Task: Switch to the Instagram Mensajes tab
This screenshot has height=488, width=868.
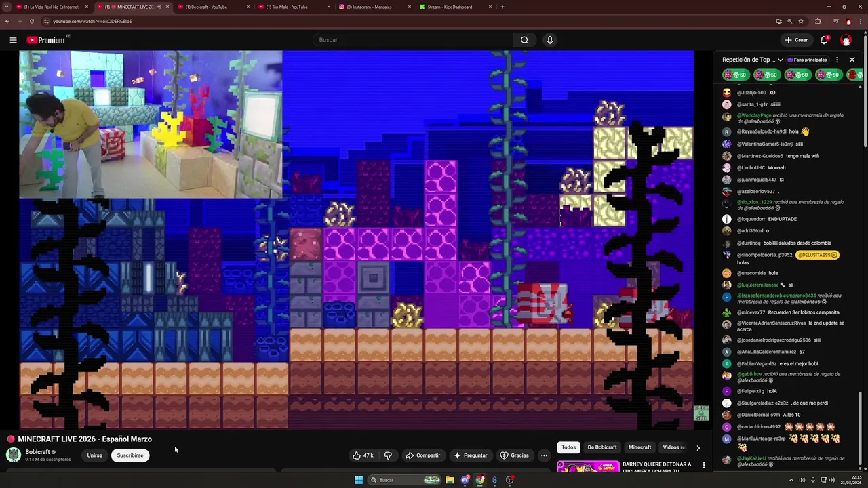Action: coord(374,7)
